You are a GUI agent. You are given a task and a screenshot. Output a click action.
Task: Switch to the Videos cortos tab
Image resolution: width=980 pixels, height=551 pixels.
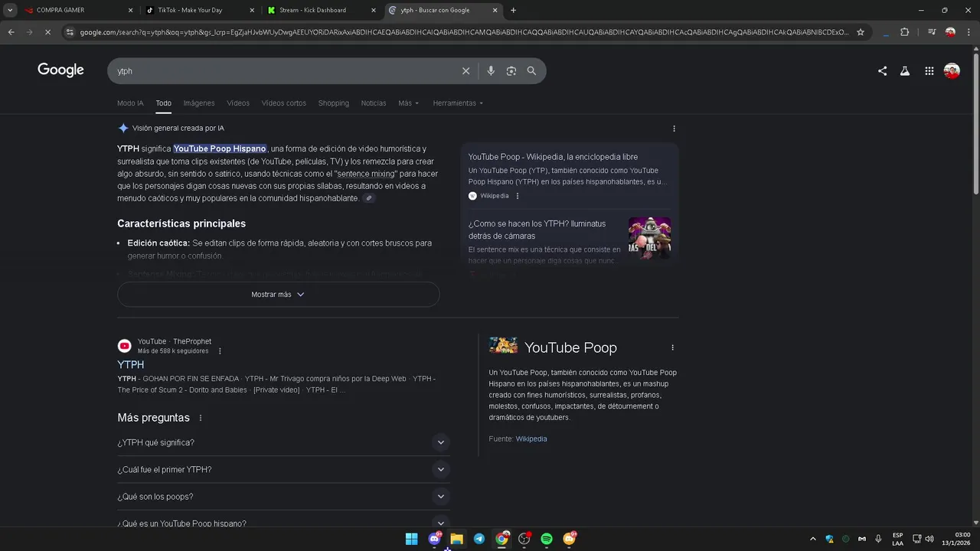click(283, 103)
